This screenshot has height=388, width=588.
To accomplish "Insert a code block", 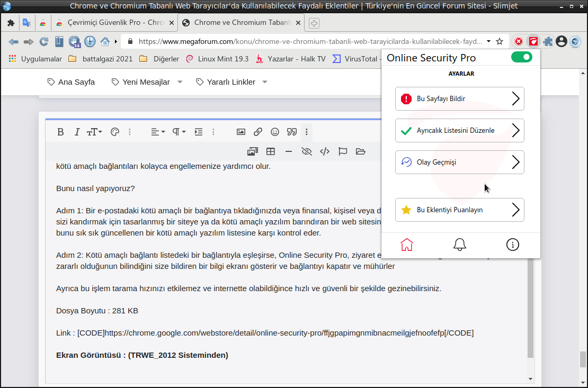I will 324,151.
